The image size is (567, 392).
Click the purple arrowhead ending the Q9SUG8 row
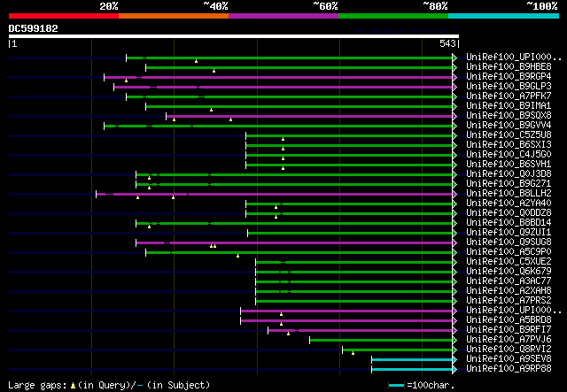pyautogui.click(x=454, y=243)
